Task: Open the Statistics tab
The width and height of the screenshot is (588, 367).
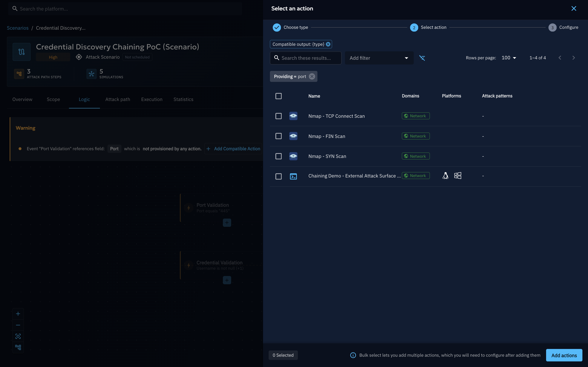Action: coord(183,99)
